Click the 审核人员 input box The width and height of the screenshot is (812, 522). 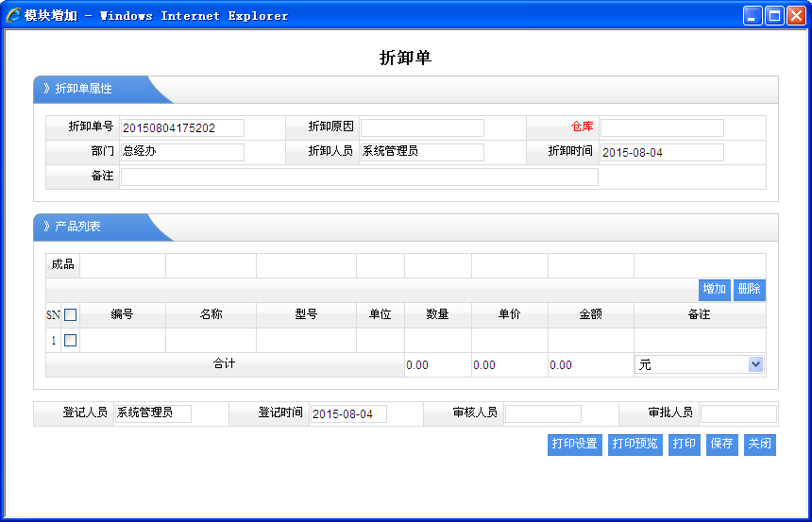click(x=543, y=413)
